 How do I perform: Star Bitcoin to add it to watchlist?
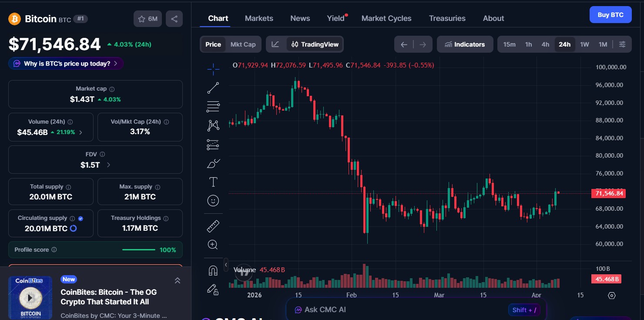point(141,19)
